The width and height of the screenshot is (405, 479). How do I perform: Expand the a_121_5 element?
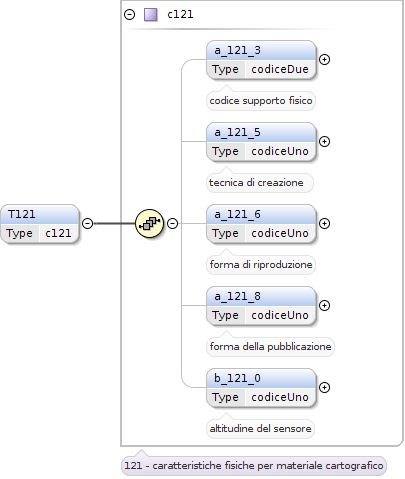(x=324, y=142)
